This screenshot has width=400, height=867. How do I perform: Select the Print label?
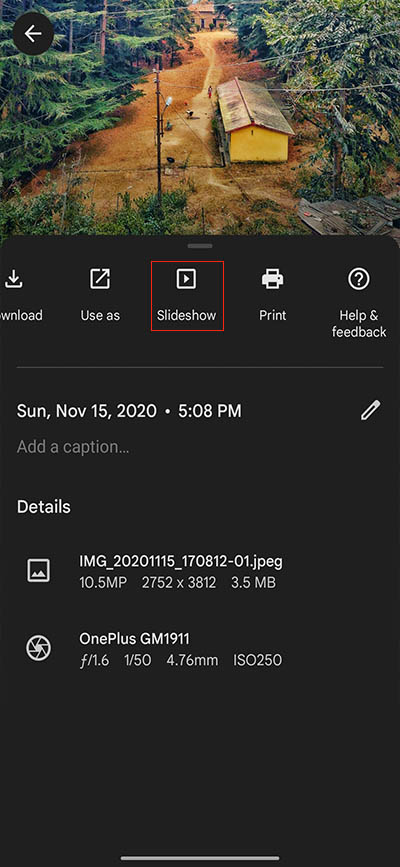coord(273,315)
